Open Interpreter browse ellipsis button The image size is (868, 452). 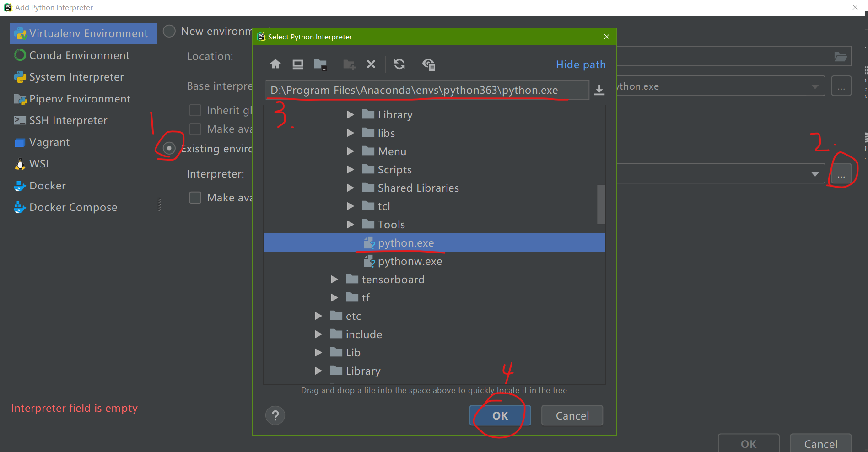click(x=841, y=174)
